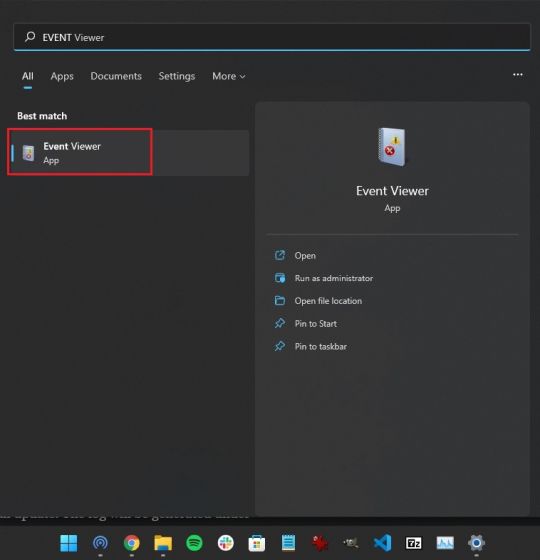Choose Open file location
Image resolution: width=540 pixels, height=560 pixels.
click(328, 301)
